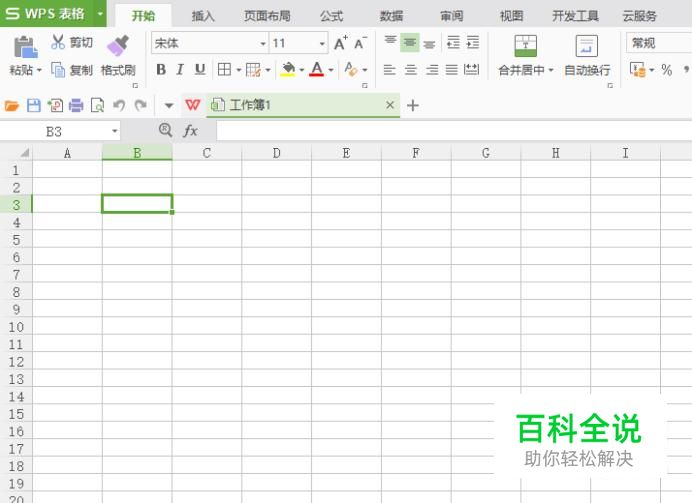Screen dimensions: 692x503
Task: Apply percent style
Action: [666, 70]
